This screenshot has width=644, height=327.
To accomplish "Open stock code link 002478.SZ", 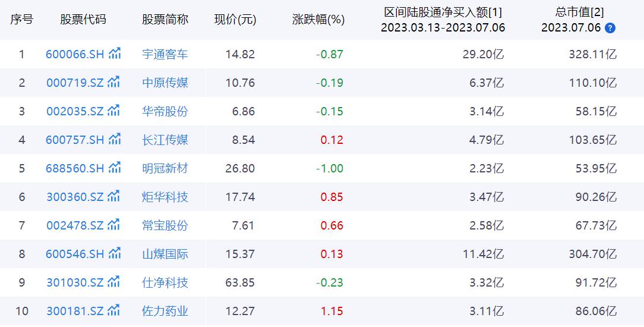I will click(75, 225).
